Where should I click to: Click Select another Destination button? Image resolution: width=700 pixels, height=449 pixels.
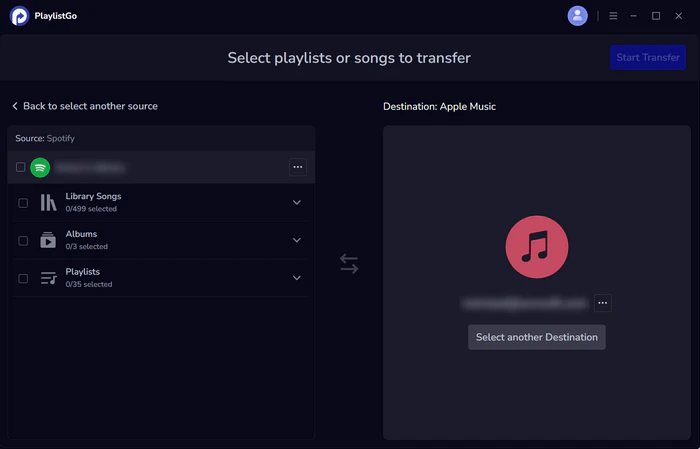pos(537,337)
